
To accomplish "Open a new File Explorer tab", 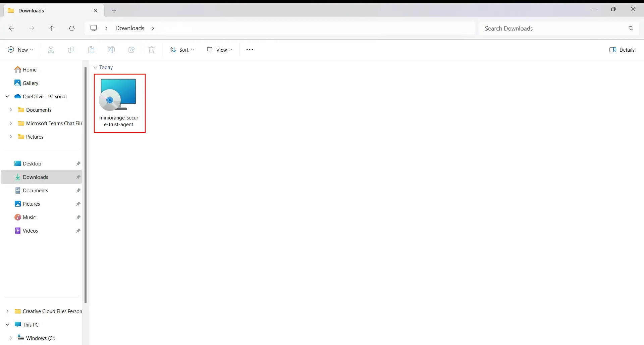I will [x=114, y=10].
